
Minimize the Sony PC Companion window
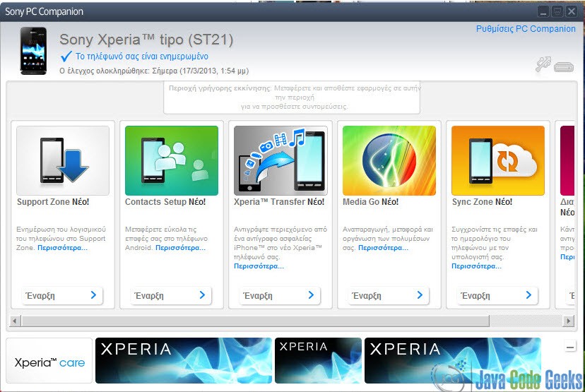click(543, 11)
